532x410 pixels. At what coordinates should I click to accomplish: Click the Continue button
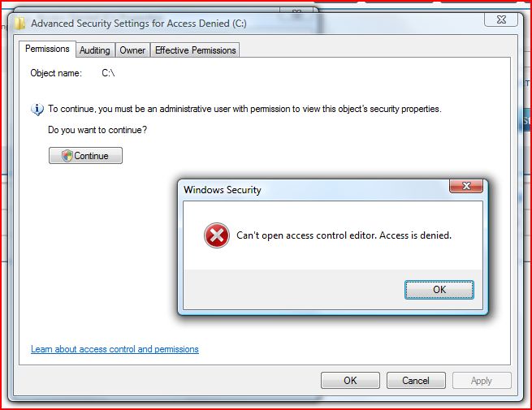tap(85, 156)
